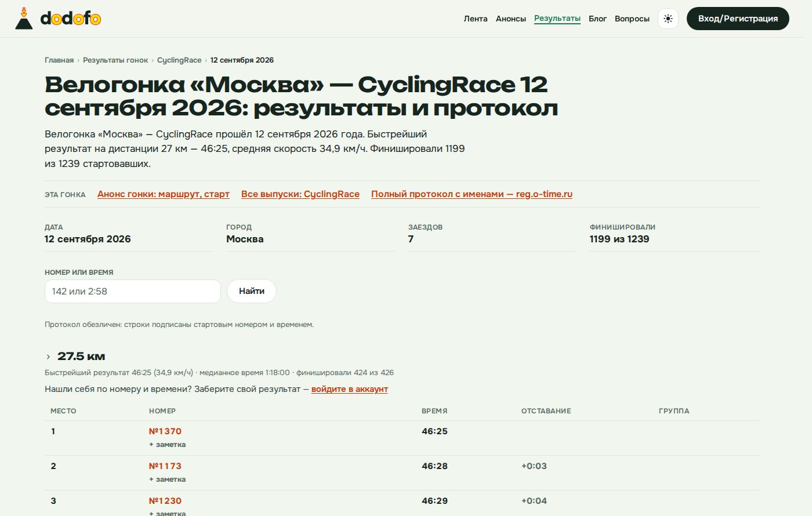
Task: Click the dodofo volcano logo
Action: tap(58, 19)
